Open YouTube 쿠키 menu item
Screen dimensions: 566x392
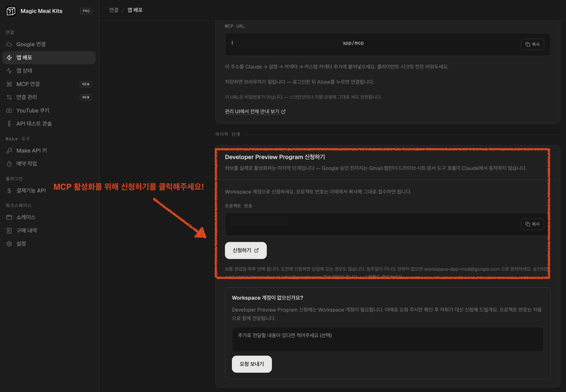click(49, 111)
